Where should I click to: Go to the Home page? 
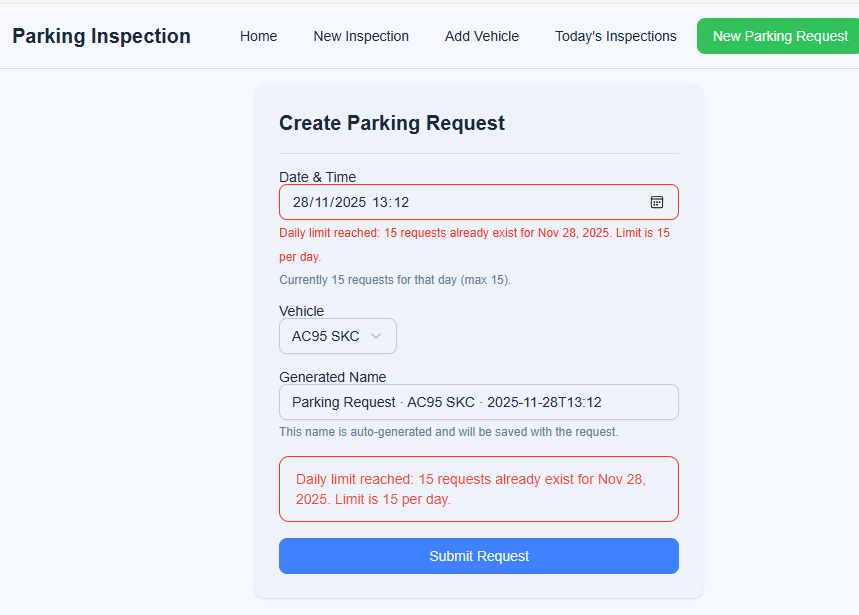click(x=258, y=36)
